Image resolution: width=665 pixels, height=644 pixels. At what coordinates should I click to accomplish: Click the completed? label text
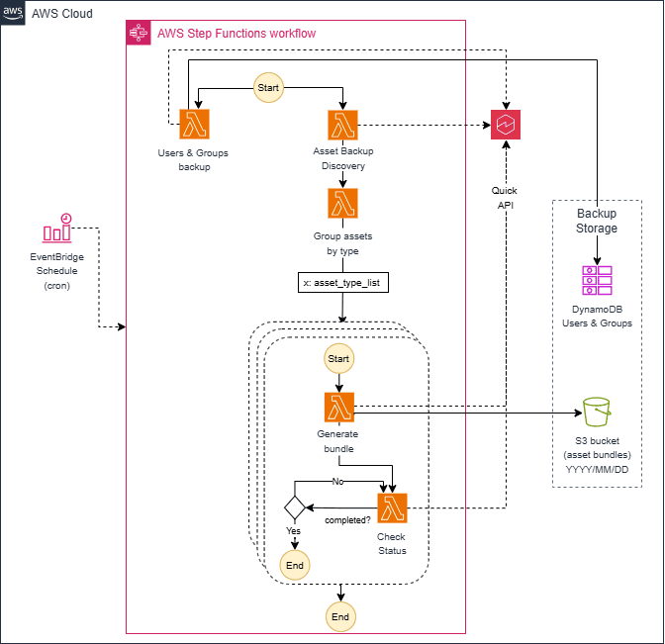tap(347, 520)
